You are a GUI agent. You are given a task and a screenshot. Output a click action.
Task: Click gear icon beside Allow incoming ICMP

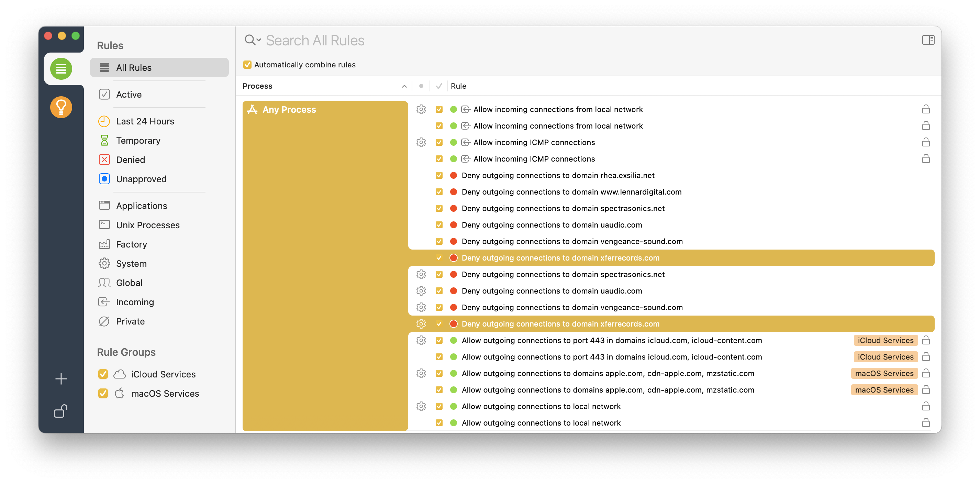(x=421, y=142)
